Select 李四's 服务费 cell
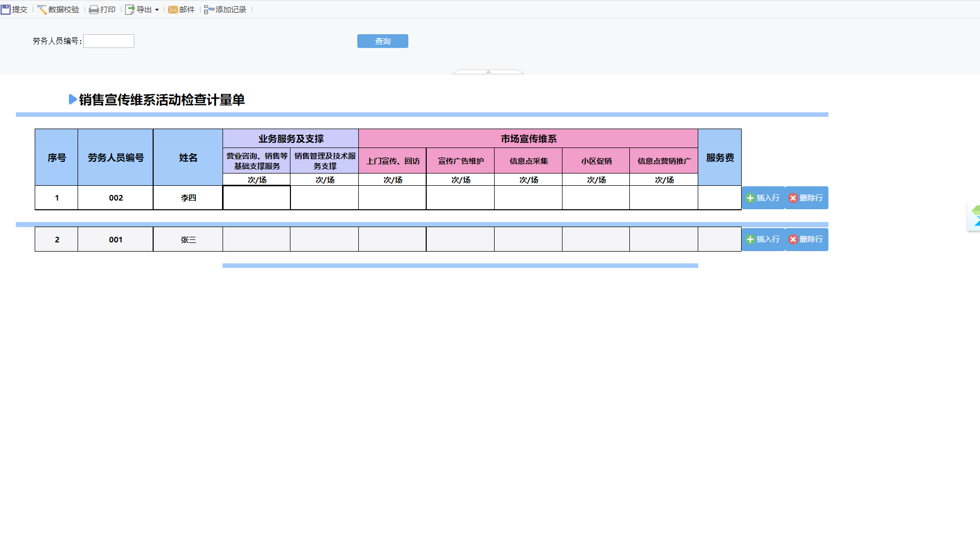Viewport: 980px width, 542px height. pos(720,198)
